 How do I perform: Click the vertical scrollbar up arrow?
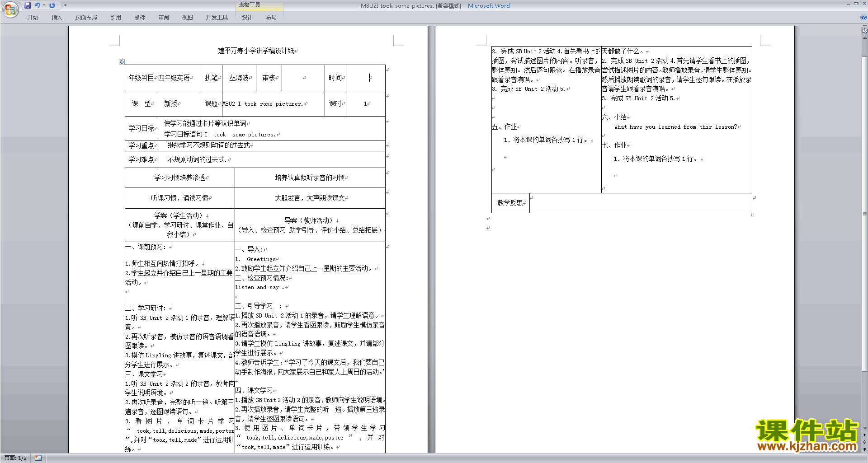(x=865, y=37)
